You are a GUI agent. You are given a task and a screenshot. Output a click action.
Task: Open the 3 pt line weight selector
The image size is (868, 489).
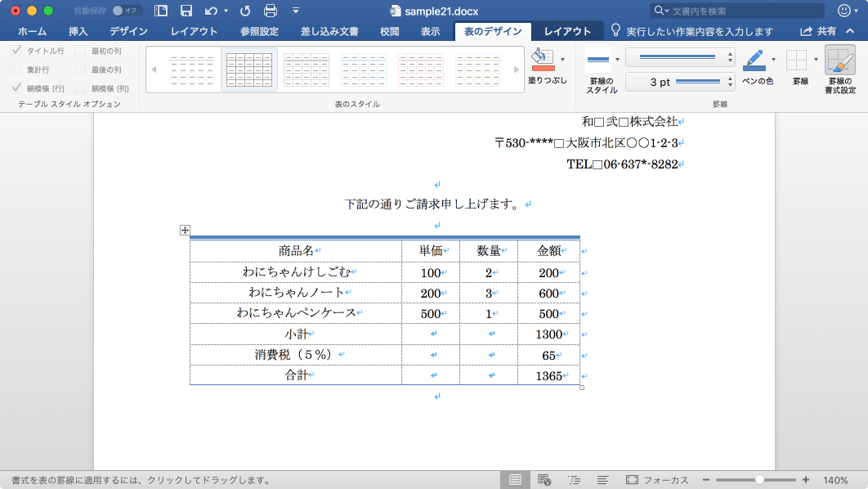[680, 82]
